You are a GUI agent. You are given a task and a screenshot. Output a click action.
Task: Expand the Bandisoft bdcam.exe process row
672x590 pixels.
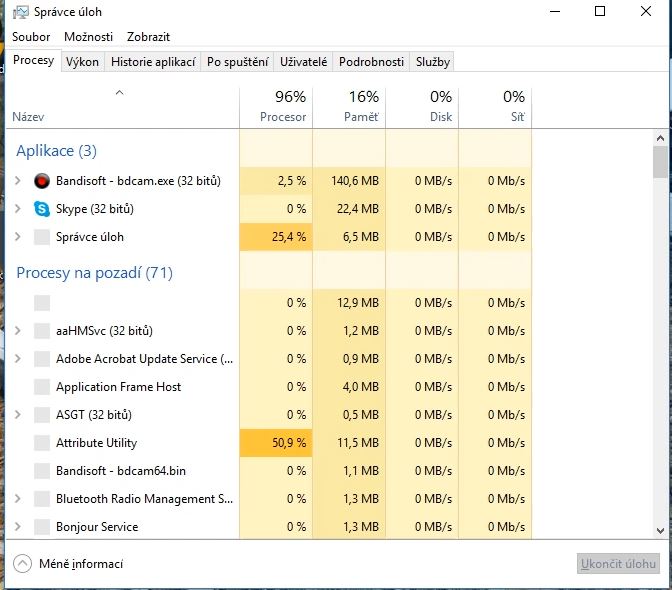pyautogui.click(x=17, y=181)
